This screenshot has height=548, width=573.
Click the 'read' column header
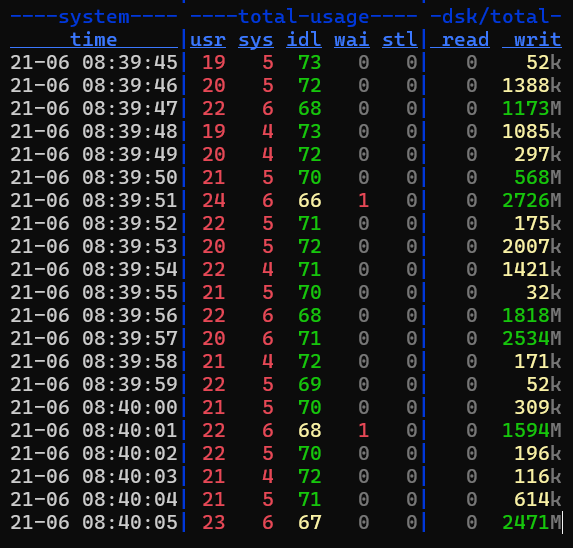pos(466,39)
